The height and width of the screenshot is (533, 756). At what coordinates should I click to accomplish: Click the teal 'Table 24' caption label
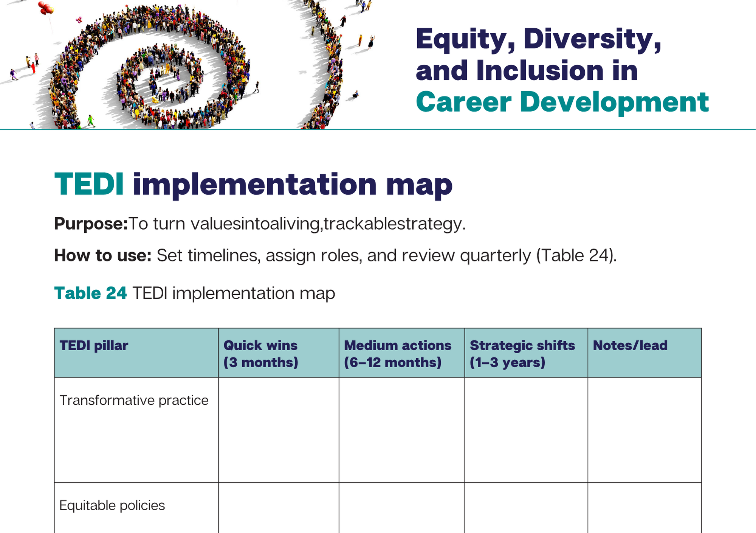tap(90, 293)
